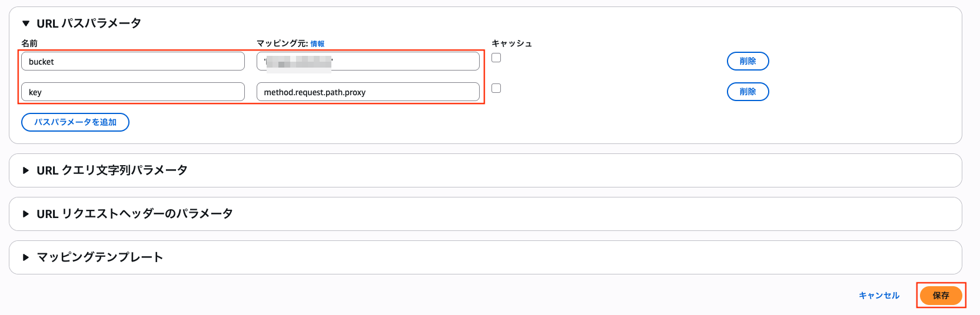The height and width of the screenshot is (315, 980).
Task: Click the 名前 column label
Action: 29,43
